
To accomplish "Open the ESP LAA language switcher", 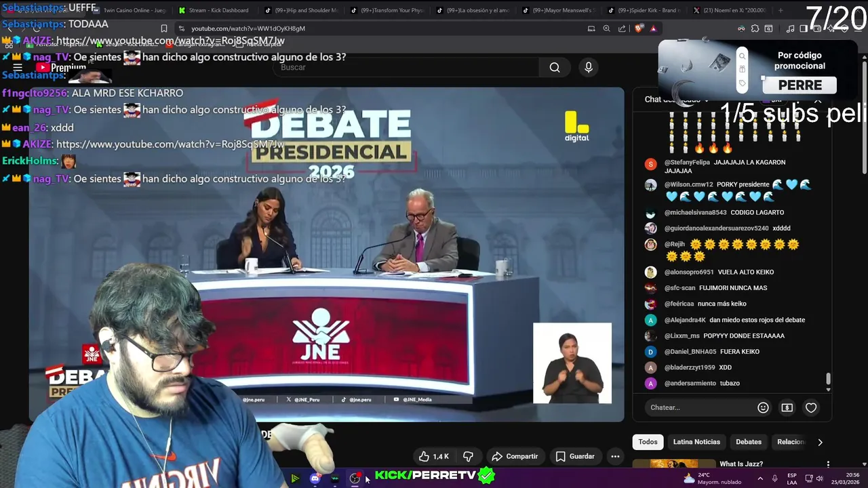I will [792, 479].
